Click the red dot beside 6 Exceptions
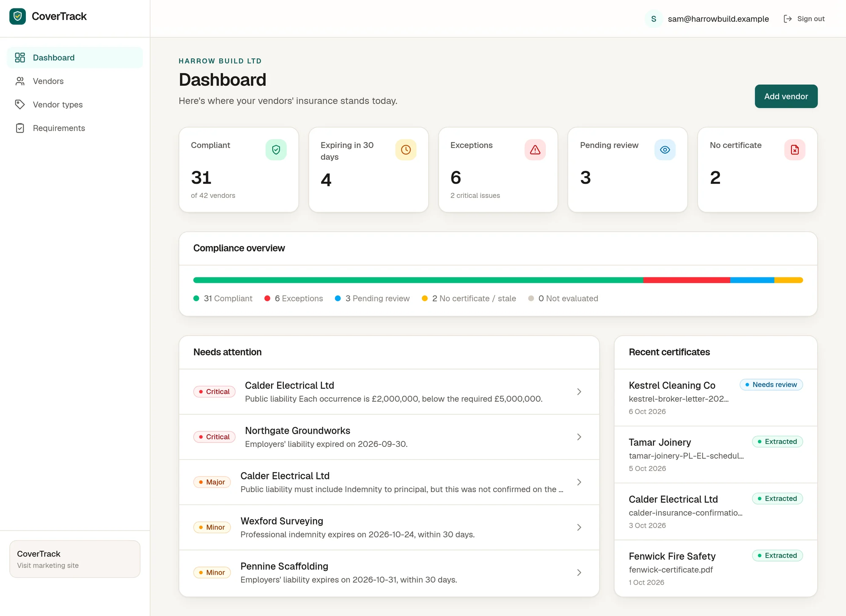846x616 pixels. 267,298
